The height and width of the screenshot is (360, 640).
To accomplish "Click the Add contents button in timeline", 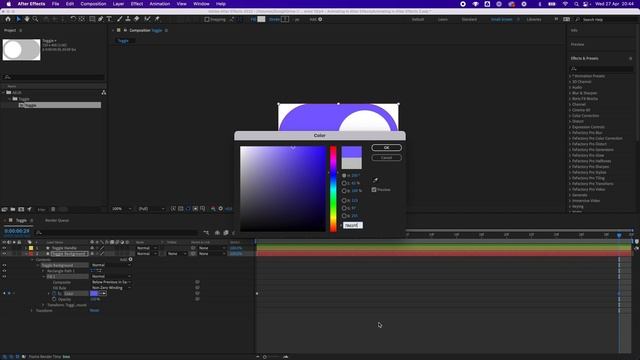I will [x=131, y=259].
